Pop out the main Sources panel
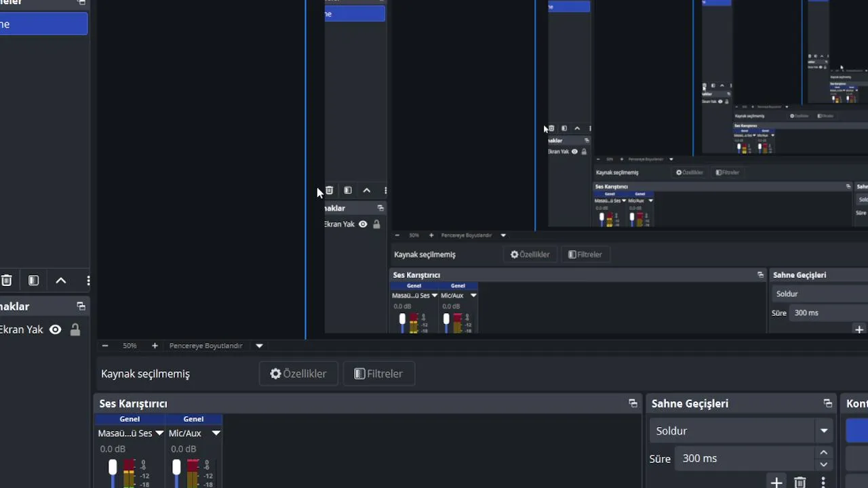The height and width of the screenshot is (488, 868). tap(81, 306)
